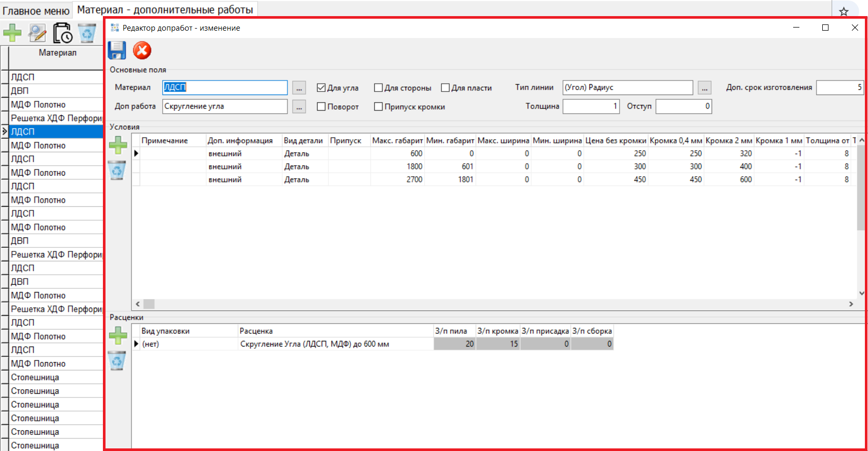Click the blue floppy disk save icon
The height and width of the screenshot is (451, 868).
tap(117, 50)
